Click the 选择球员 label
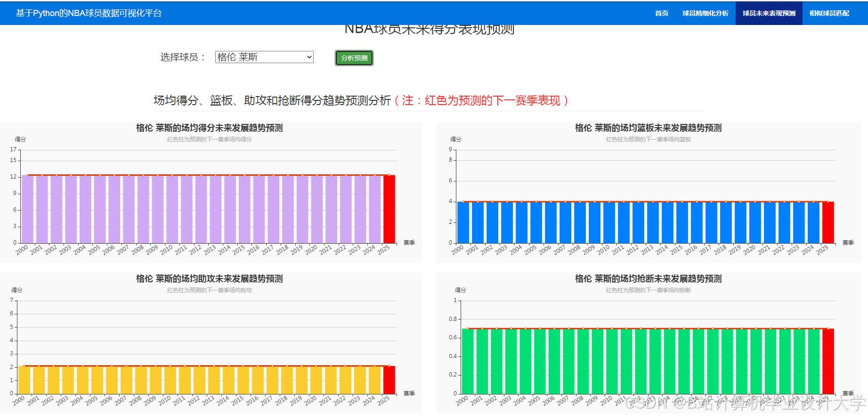This screenshot has width=868, height=418. click(183, 57)
